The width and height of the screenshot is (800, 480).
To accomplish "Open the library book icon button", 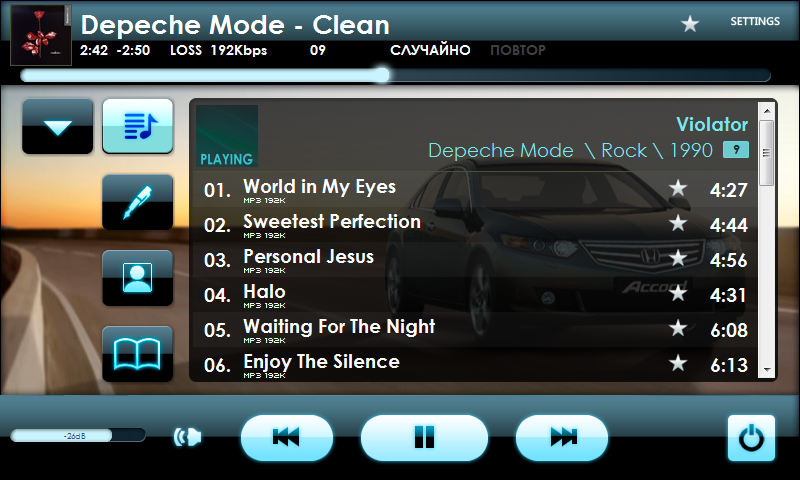I will coord(138,353).
